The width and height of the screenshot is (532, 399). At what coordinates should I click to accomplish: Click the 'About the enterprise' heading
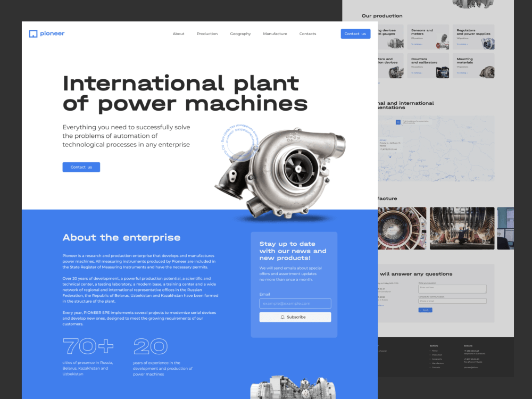click(x=121, y=237)
